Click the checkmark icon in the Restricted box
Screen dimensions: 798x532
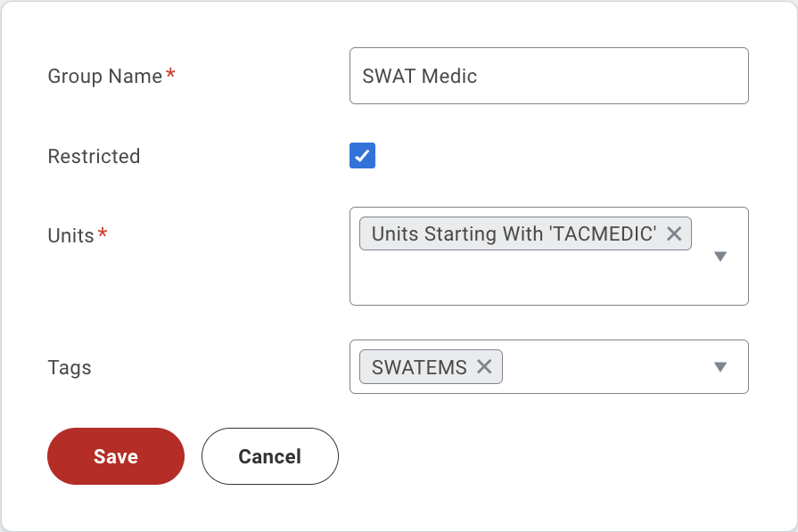click(x=362, y=155)
